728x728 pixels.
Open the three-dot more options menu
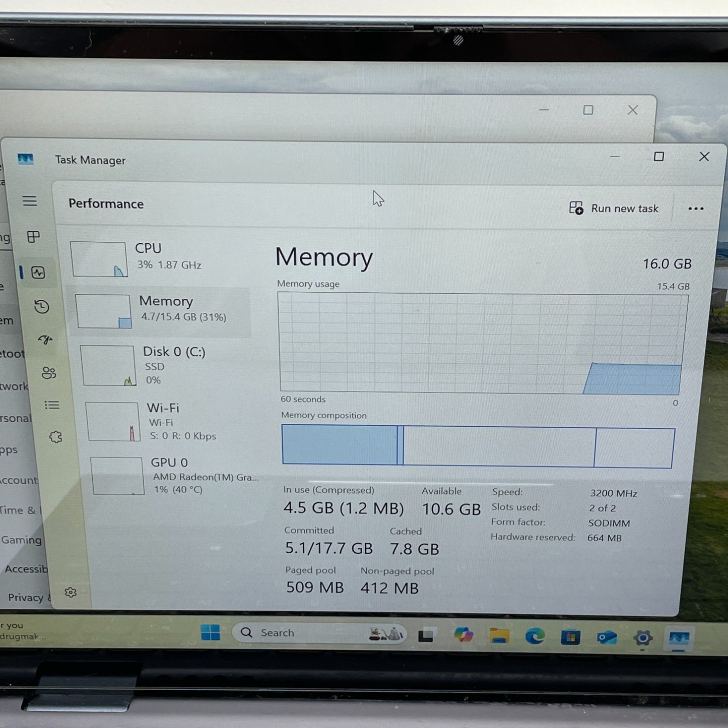coord(695,209)
